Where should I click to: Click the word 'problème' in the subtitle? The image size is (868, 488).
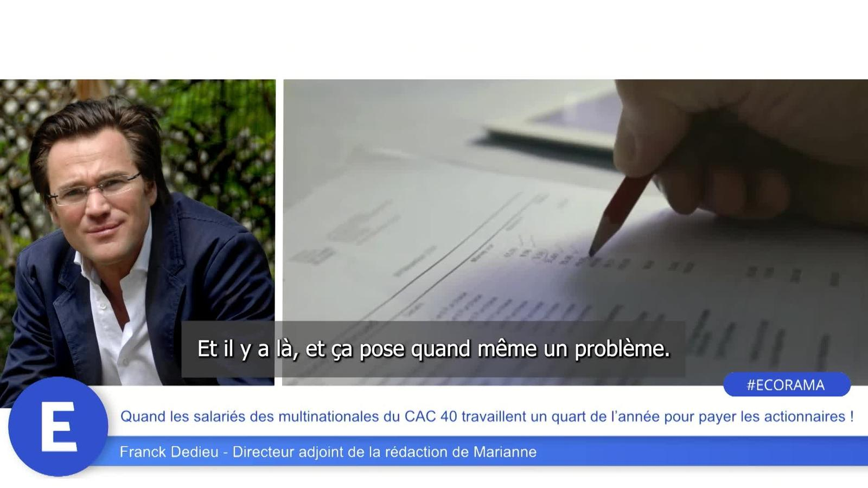(622, 349)
